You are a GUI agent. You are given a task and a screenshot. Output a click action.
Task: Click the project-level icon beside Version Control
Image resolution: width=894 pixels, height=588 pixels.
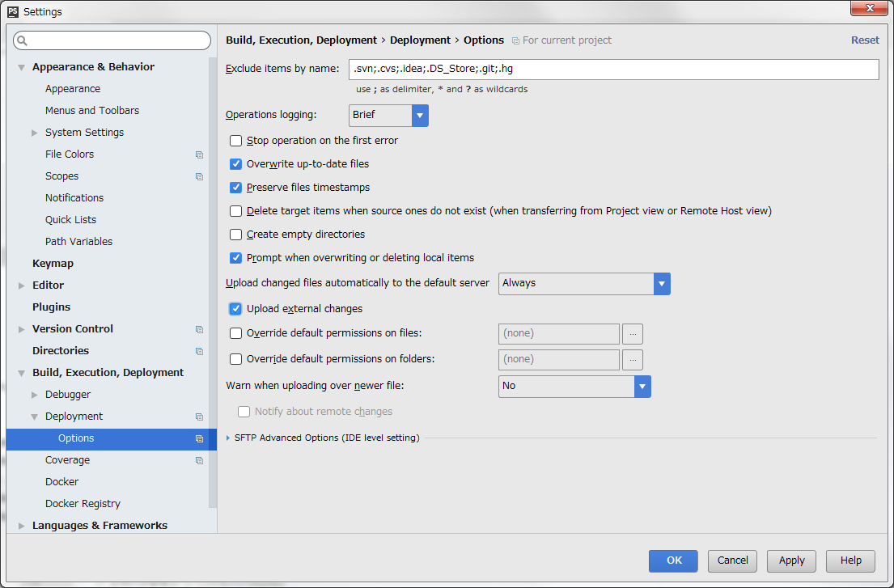(x=199, y=329)
